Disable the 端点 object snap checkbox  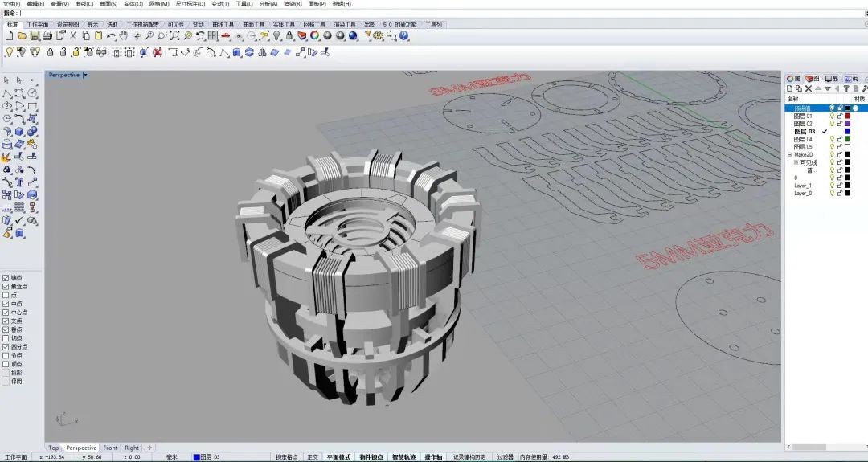click(6, 277)
